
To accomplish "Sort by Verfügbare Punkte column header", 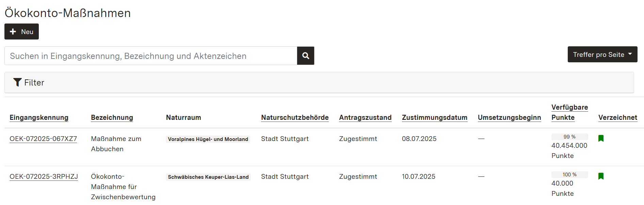I will pos(569,112).
